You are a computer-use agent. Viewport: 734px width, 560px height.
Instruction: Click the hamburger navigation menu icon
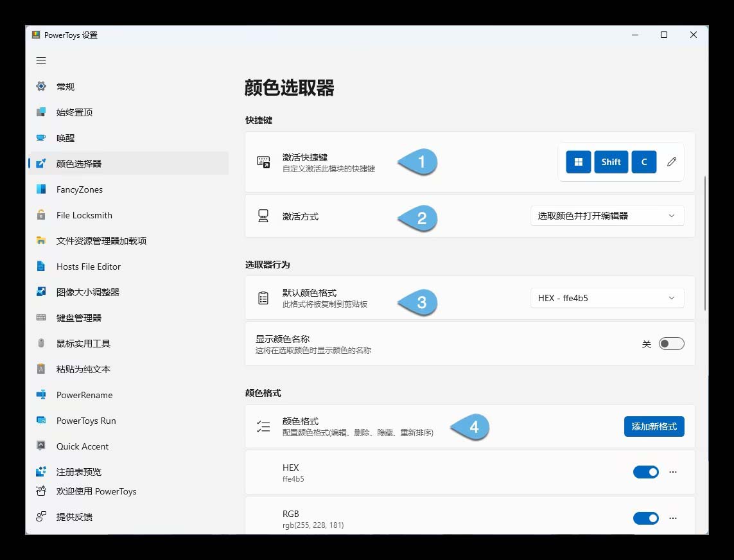pyautogui.click(x=41, y=60)
